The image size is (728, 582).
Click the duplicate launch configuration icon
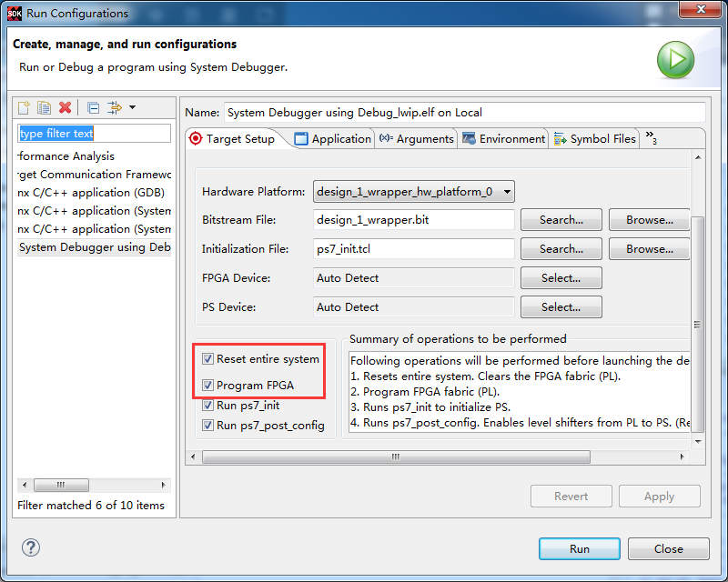(x=44, y=107)
